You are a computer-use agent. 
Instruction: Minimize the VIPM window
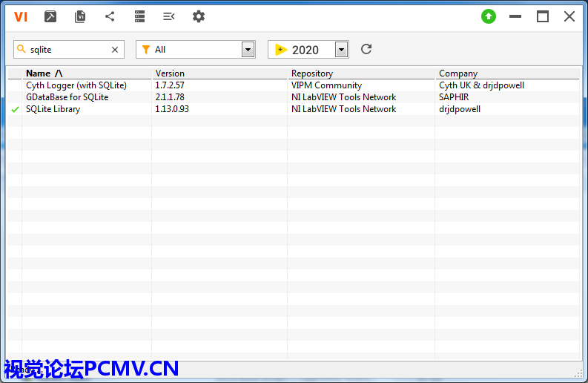click(515, 16)
